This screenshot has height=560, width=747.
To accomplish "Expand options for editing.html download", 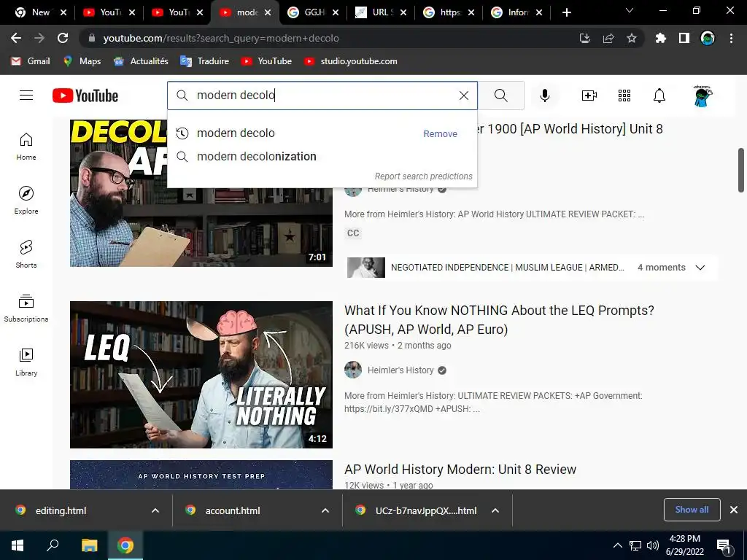I will [155, 510].
